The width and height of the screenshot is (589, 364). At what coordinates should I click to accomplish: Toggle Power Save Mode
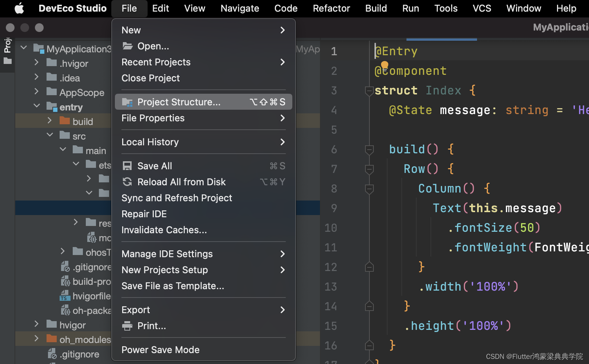point(204,350)
